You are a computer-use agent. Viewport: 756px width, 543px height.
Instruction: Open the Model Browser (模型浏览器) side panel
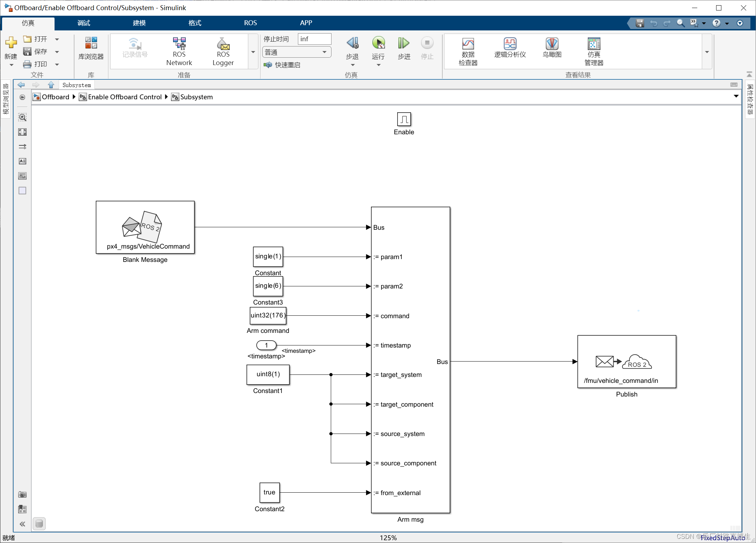click(6, 99)
